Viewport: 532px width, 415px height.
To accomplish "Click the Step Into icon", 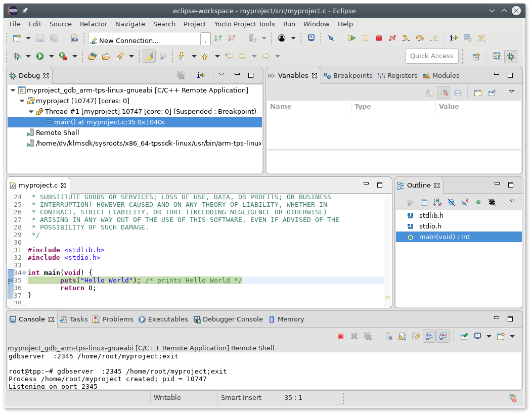I will (x=406, y=38).
